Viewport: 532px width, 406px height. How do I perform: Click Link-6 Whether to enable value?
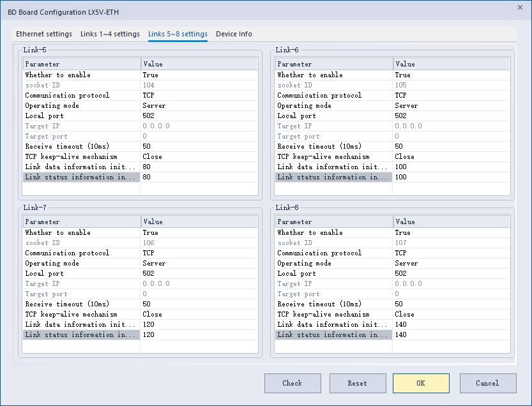click(450, 75)
